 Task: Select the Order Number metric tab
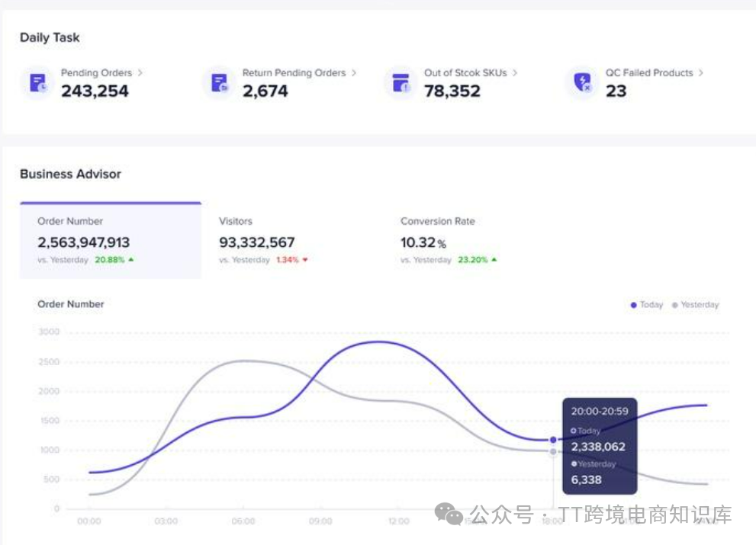pyautogui.click(x=111, y=240)
